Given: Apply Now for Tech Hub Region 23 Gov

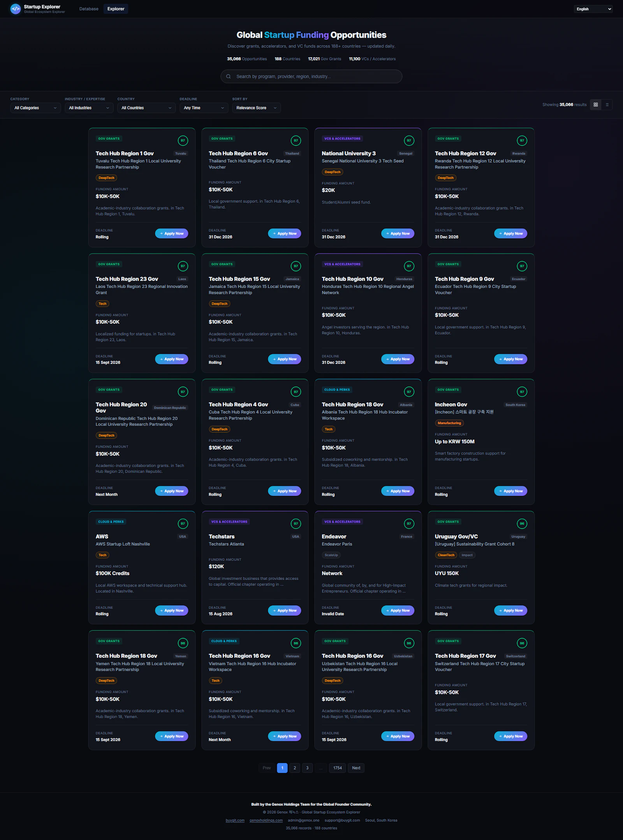Looking at the screenshot, I should 172,359.
